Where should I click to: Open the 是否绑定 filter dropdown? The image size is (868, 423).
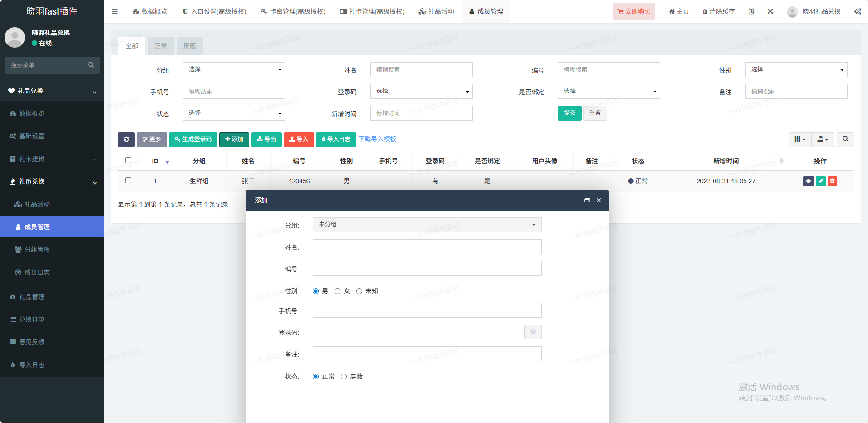pos(608,91)
